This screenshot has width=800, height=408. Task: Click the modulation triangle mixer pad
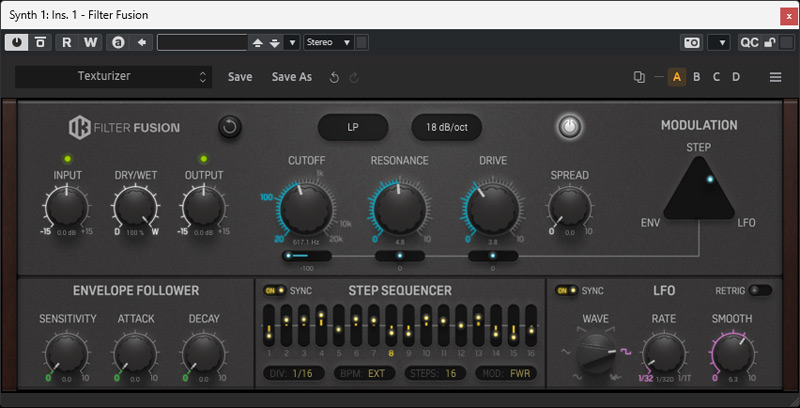click(x=699, y=189)
